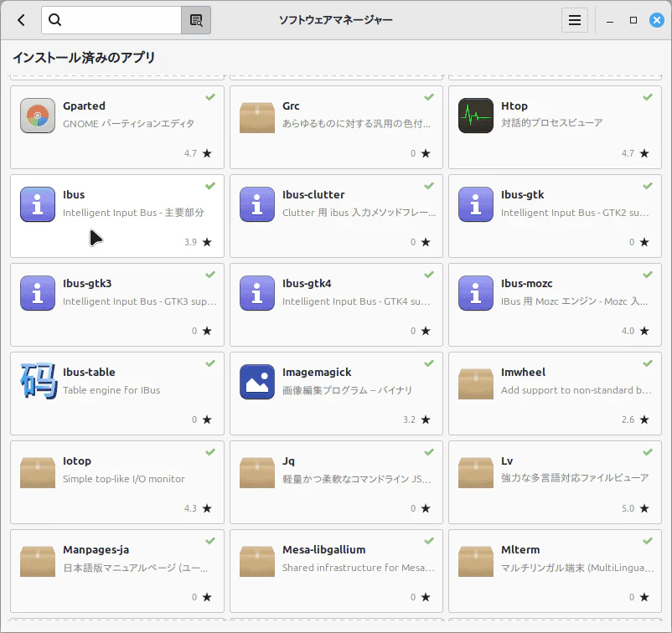Image resolution: width=672 pixels, height=633 pixels.
Task: Click 'Table engine for IBus' description
Action: (111, 390)
